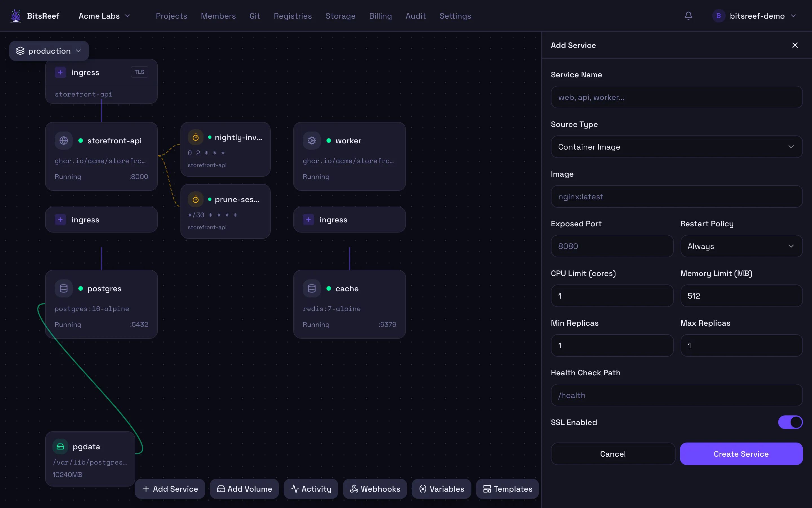Open the Git tab
812x508 pixels.
[255, 16]
